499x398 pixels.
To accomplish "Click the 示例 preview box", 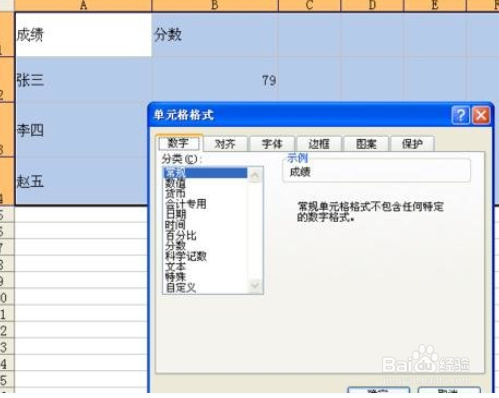I will (x=377, y=171).
